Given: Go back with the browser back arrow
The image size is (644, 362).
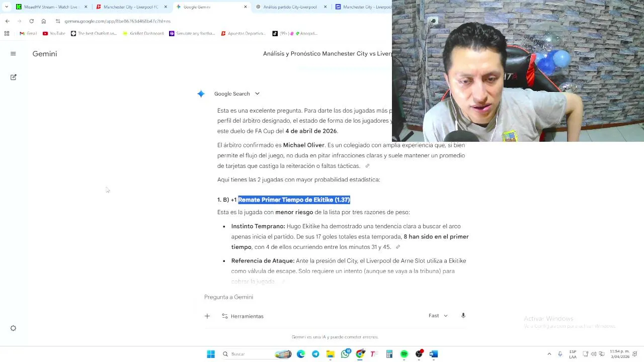Looking at the screenshot, I should (x=7, y=21).
